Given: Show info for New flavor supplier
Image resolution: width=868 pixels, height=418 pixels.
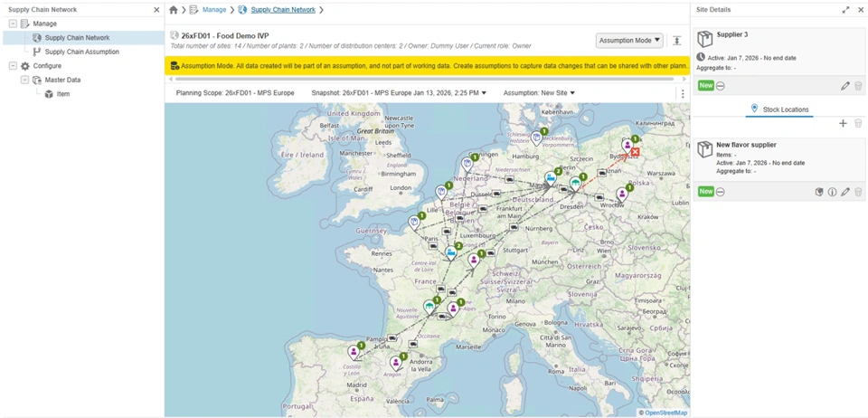Looking at the screenshot, I should point(832,192).
